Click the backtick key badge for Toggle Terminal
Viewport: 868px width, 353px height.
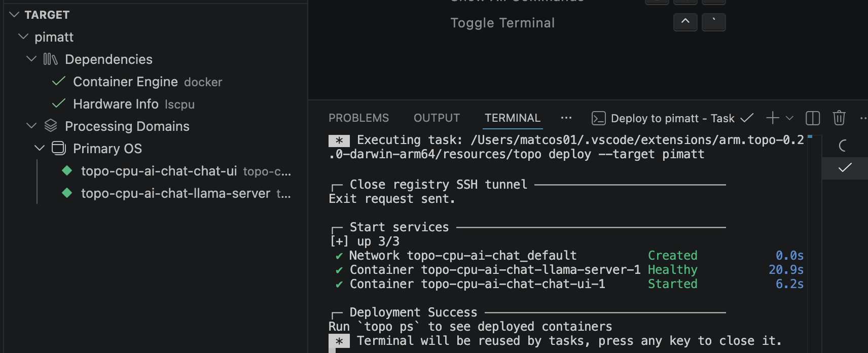click(x=714, y=22)
